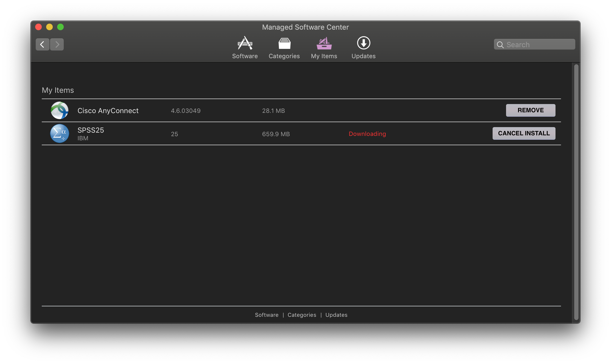Open SPSS25 item name
This screenshot has width=611, height=364.
(x=91, y=130)
